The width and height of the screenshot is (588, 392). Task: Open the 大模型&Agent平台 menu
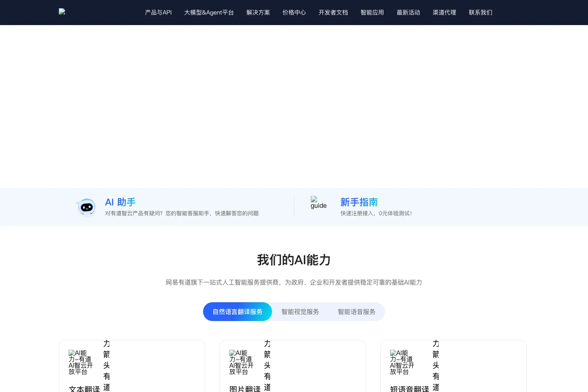coord(209,13)
